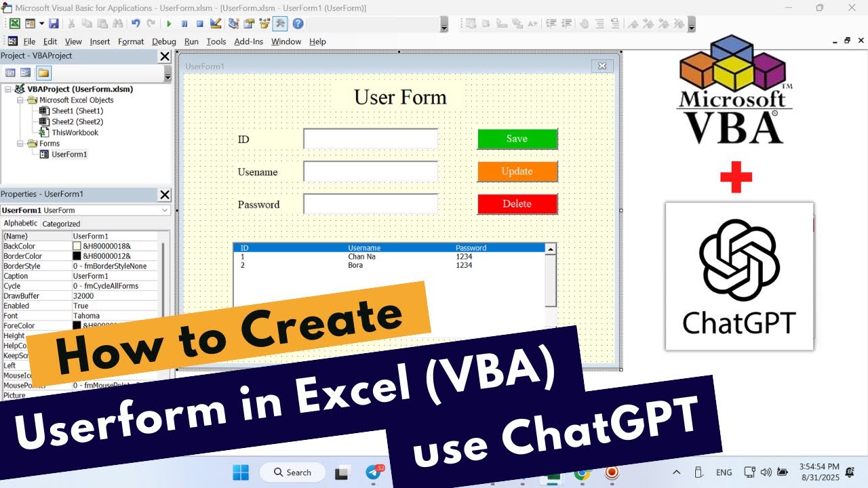Click the Undo arrow icon
This screenshot has width=868, height=488.
point(136,24)
